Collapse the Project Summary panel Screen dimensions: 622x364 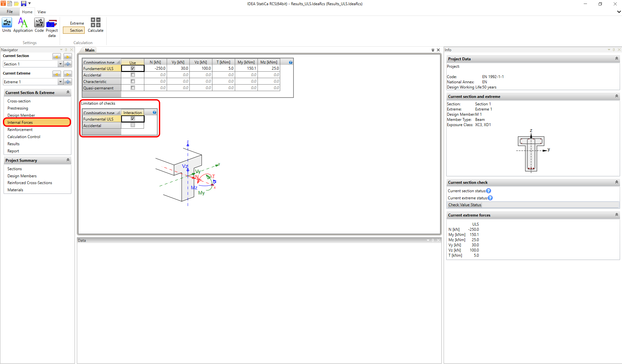coord(68,160)
